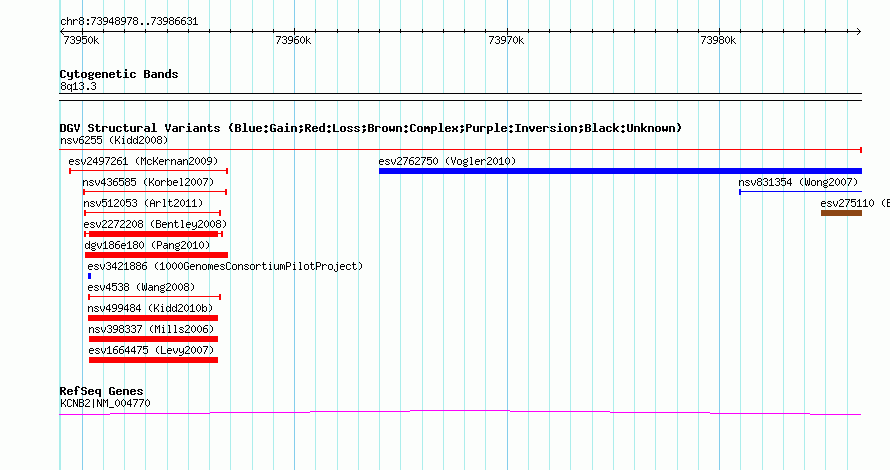Viewport: 890px width, 470px height.
Task: Click the KCNB2|NM_004770 gene label
Action: pyautogui.click(x=105, y=404)
